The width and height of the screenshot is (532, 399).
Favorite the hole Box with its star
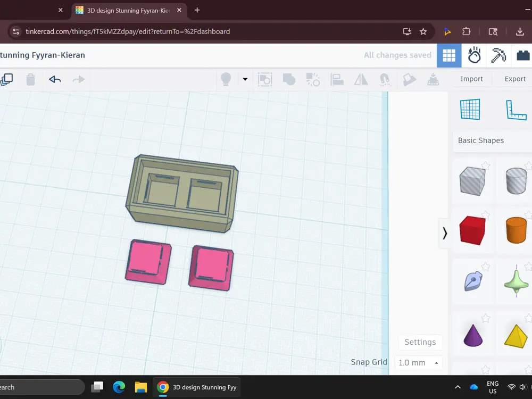pyautogui.click(x=486, y=165)
